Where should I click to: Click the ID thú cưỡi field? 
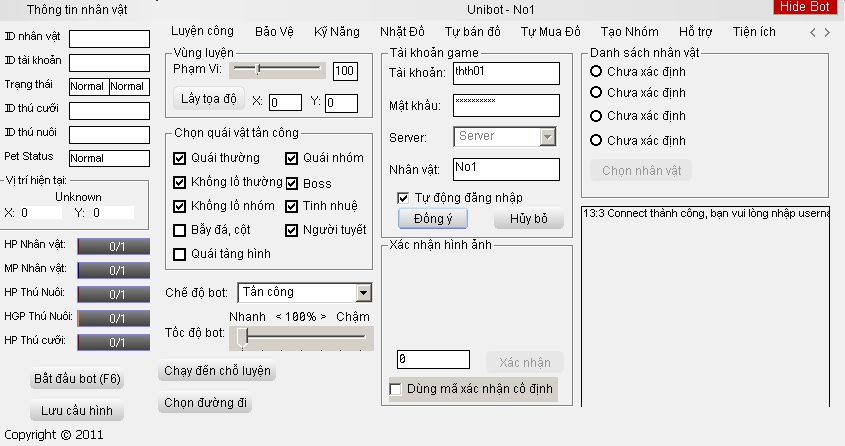tap(109, 111)
